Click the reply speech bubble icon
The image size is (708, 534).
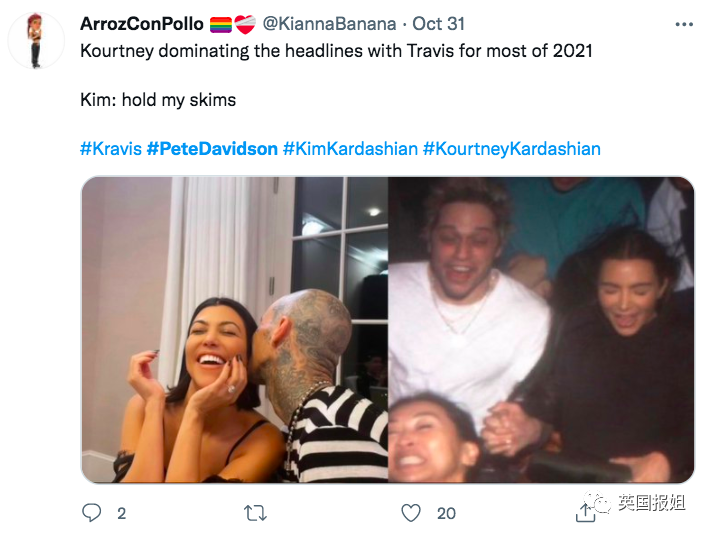tap(92, 513)
